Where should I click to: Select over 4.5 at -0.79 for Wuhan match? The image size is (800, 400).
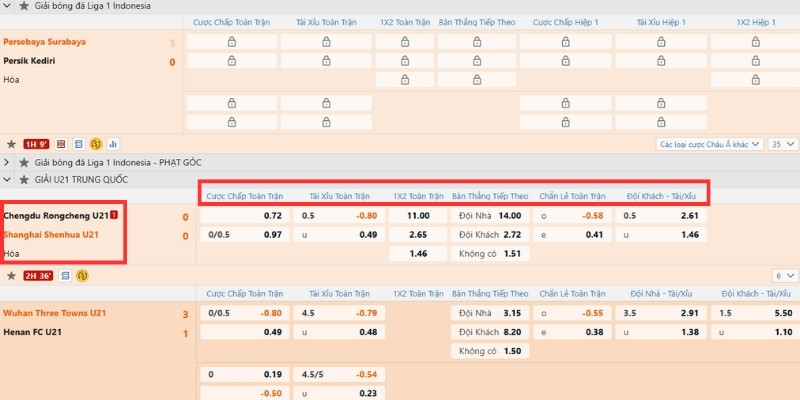(x=339, y=313)
